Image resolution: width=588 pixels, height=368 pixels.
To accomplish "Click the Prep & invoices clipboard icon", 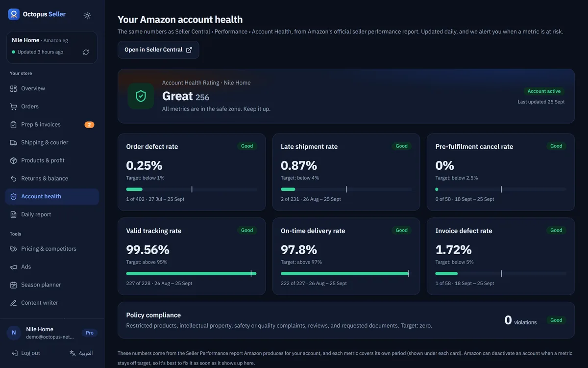I will pyautogui.click(x=13, y=125).
